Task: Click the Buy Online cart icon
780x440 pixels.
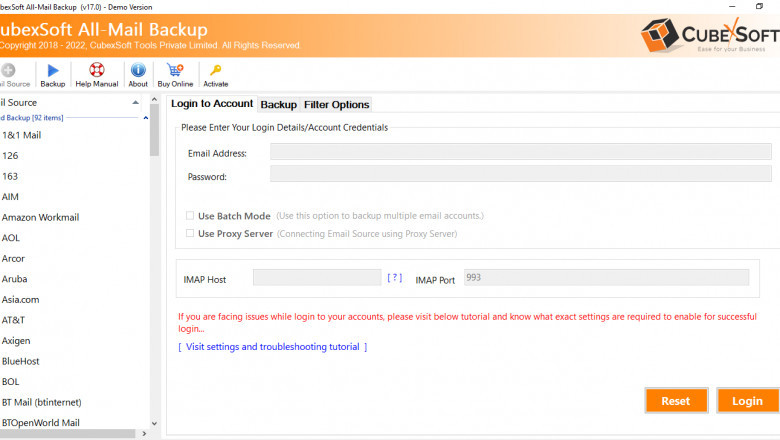Action: tap(175, 70)
